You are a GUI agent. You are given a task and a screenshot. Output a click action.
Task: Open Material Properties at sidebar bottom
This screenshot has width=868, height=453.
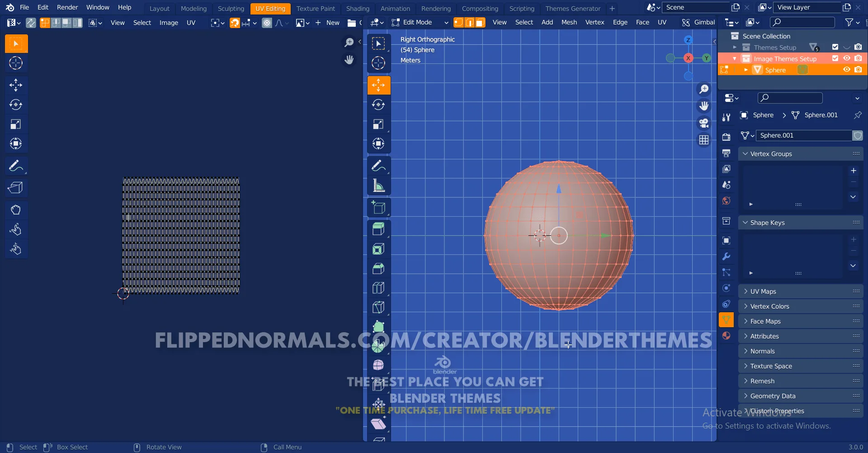(726, 336)
